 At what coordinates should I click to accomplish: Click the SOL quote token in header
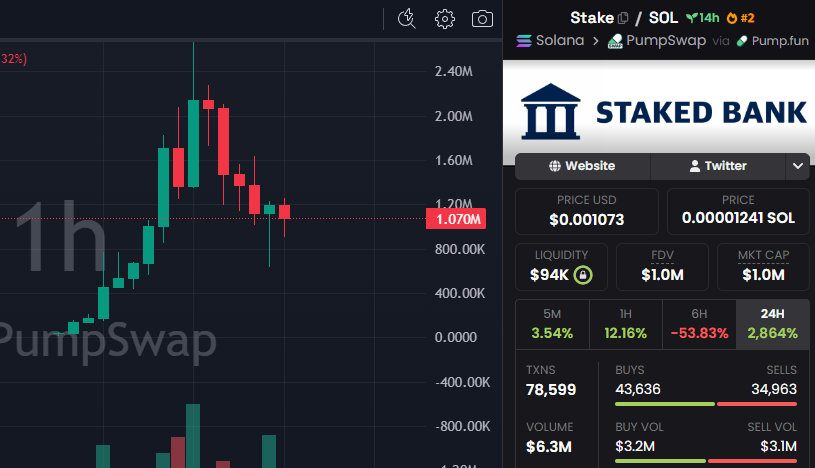pyautogui.click(x=663, y=18)
